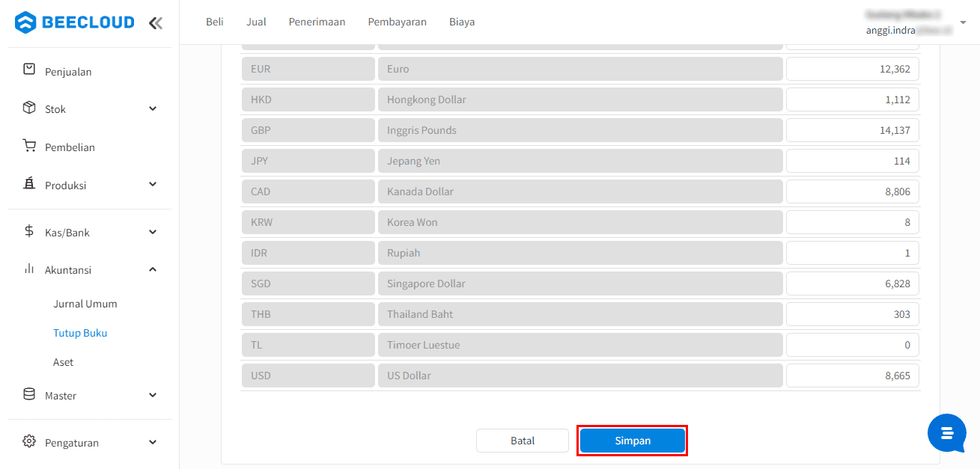Open the Pembayaran top menu

click(397, 22)
